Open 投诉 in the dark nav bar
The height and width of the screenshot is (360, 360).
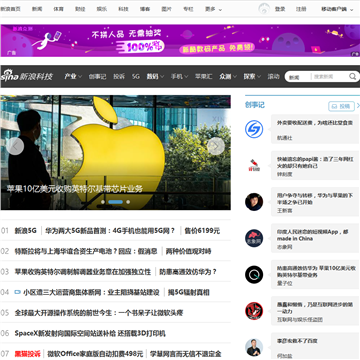click(x=119, y=76)
